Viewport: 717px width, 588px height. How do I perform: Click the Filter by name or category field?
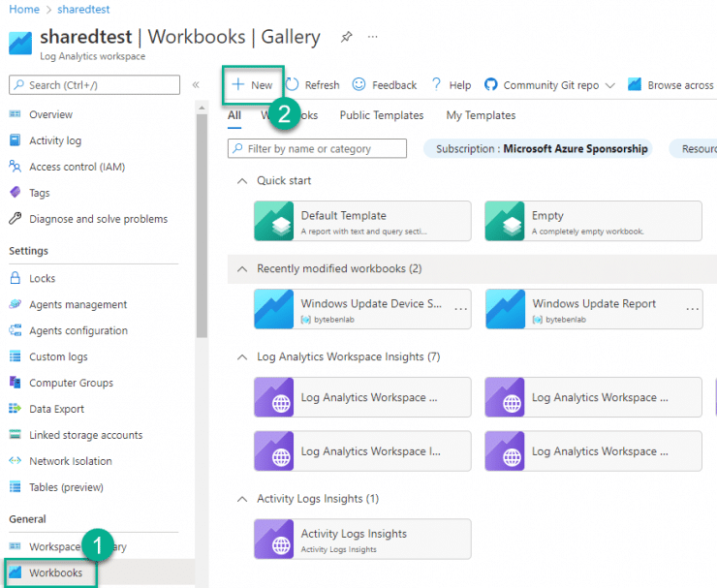pyautogui.click(x=318, y=149)
